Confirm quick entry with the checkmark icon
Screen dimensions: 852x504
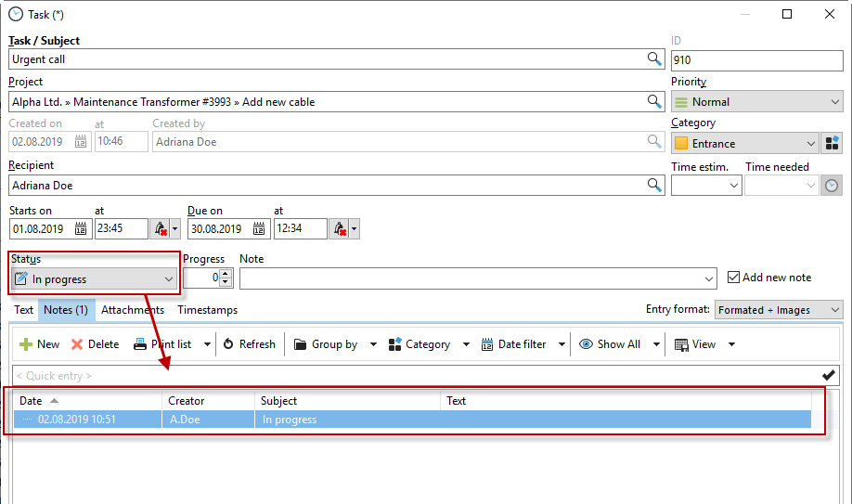[829, 375]
